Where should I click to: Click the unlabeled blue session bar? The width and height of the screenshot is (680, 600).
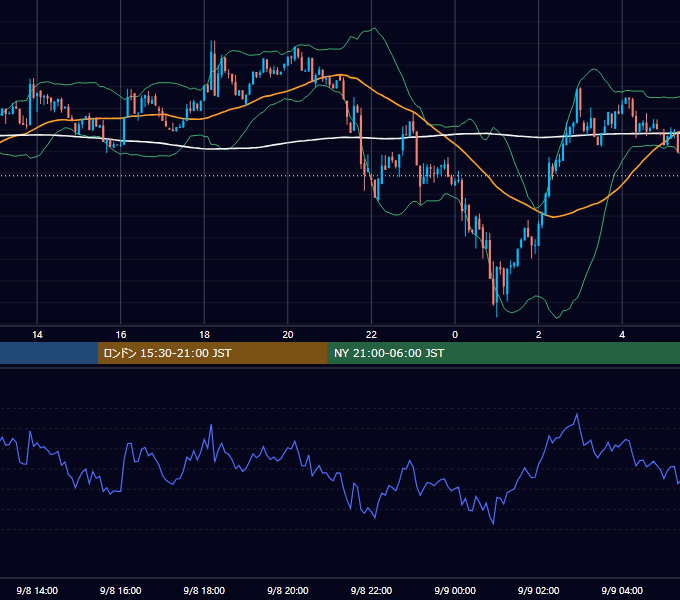point(49,353)
